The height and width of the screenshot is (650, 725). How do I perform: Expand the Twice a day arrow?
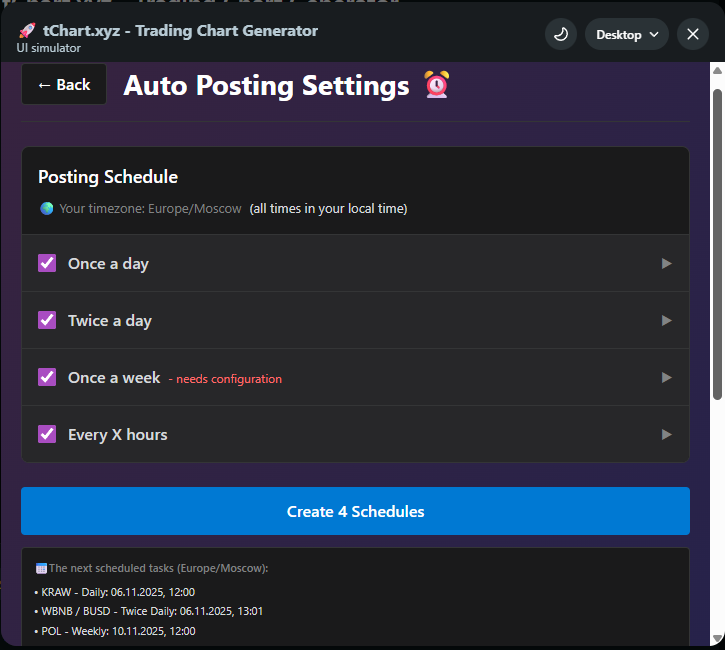tap(666, 320)
